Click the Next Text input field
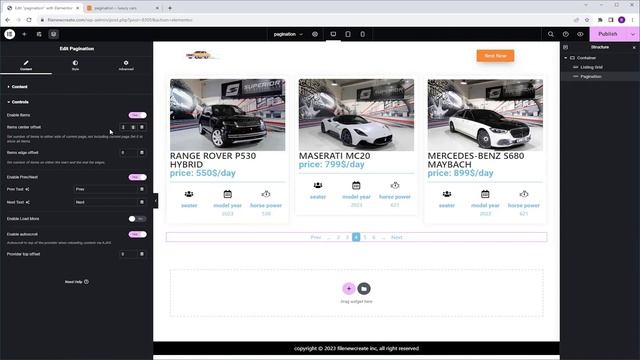The width and height of the screenshot is (640, 360). (106, 202)
